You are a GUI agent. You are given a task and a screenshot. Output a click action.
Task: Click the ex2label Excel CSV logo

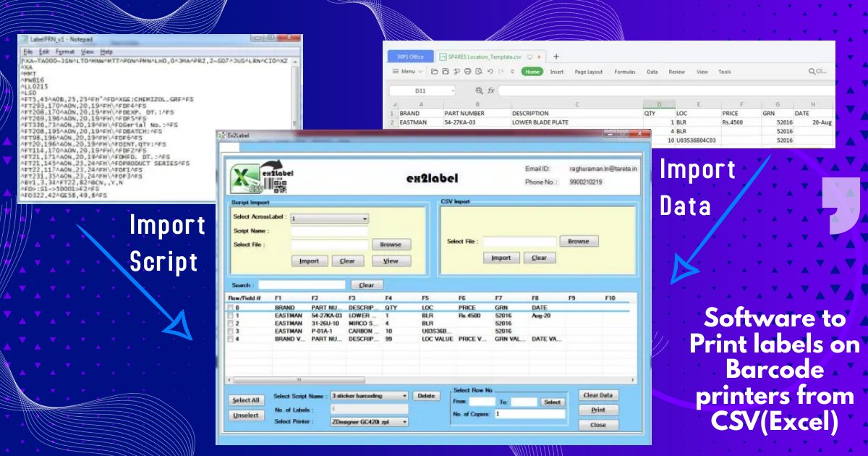pos(257,177)
